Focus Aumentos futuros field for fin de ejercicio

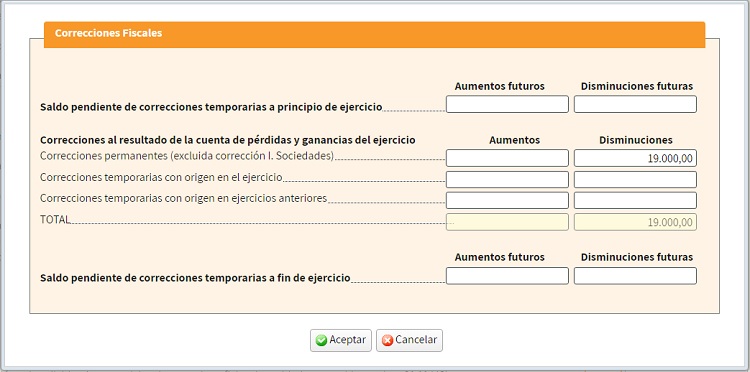tap(507, 276)
